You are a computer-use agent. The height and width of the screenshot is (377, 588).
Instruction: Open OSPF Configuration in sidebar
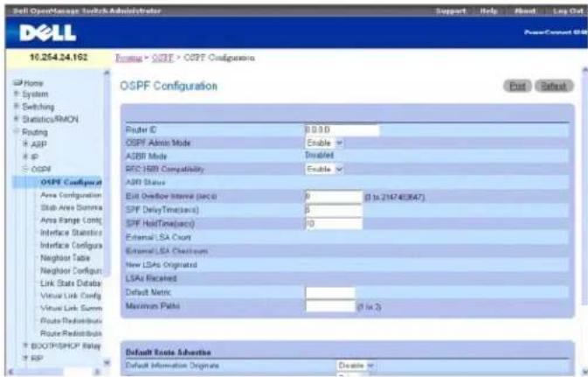point(71,183)
